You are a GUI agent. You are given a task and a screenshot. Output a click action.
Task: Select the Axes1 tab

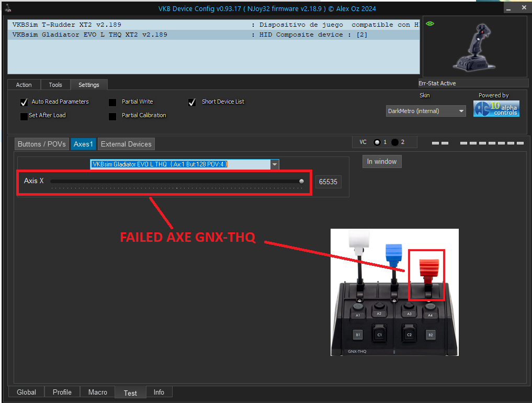(83, 144)
